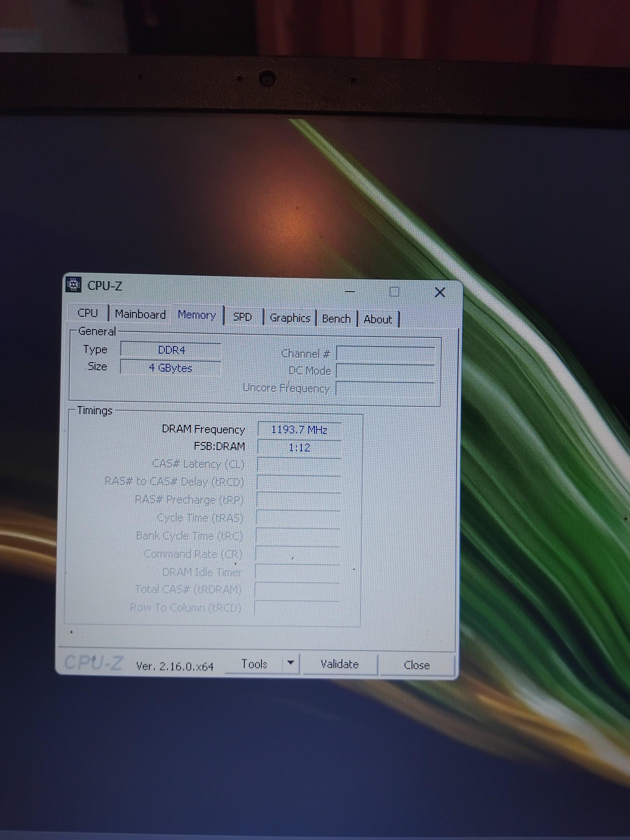Click the empty DRAM Idle Timer field
The width and height of the screenshot is (630, 840).
click(297, 572)
